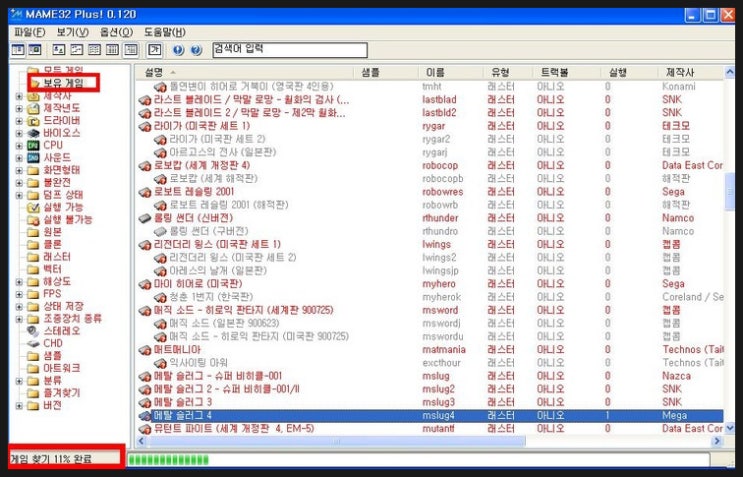This screenshot has height=477, width=743.
Task: Expand the 화면형태 tree folder
Action: click(19, 170)
